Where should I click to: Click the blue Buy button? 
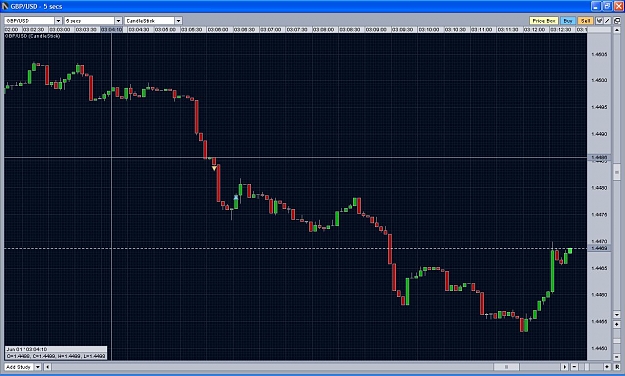click(568, 21)
